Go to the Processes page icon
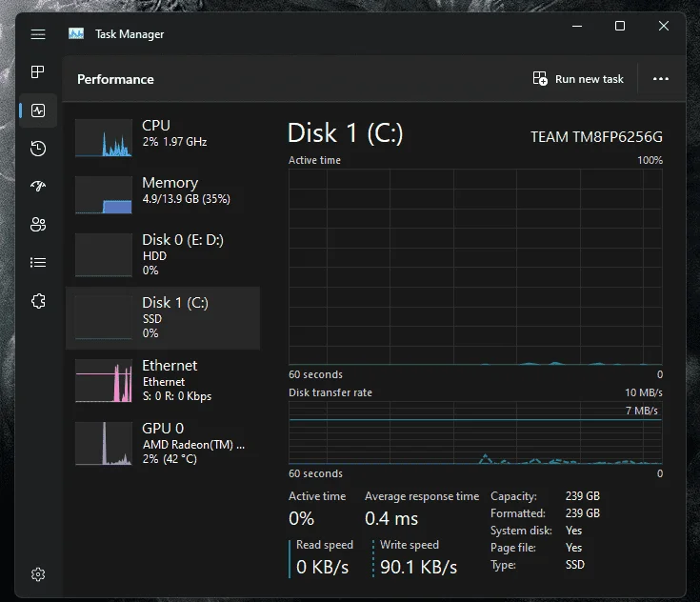The image size is (700, 602). [38, 71]
